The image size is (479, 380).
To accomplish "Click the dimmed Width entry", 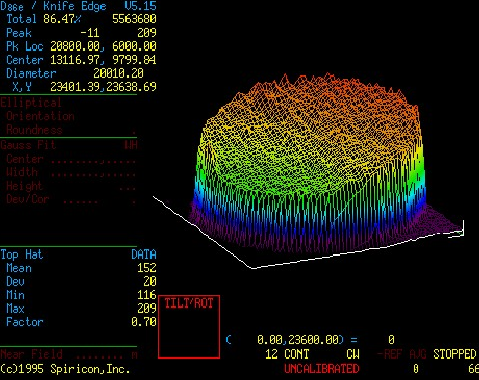I will coord(22,172).
